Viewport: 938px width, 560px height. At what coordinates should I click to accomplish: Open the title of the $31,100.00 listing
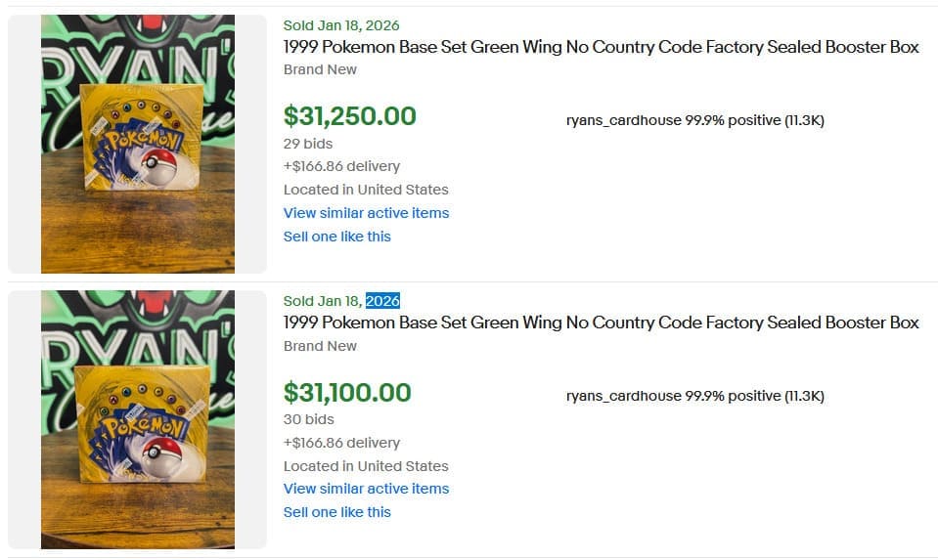601,323
